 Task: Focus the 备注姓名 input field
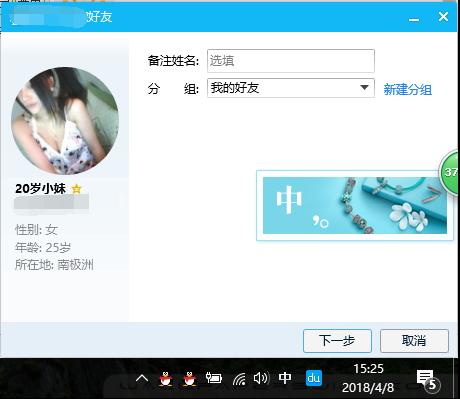click(291, 61)
